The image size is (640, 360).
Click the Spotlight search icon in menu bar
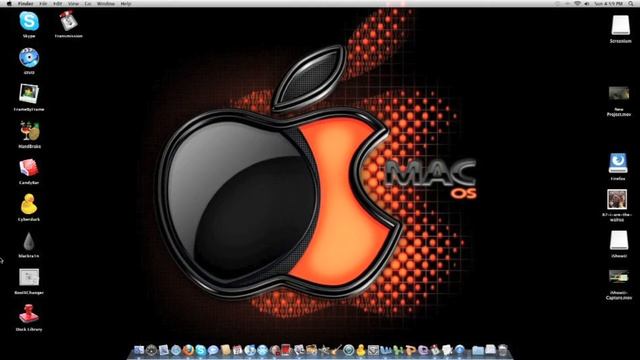631,4
